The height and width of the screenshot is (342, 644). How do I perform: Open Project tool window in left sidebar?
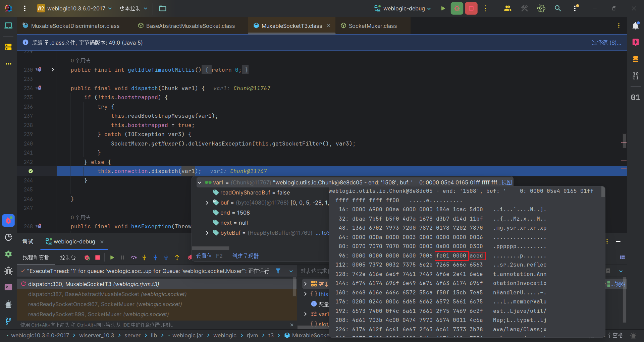pyautogui.click(x=8, y=25)
